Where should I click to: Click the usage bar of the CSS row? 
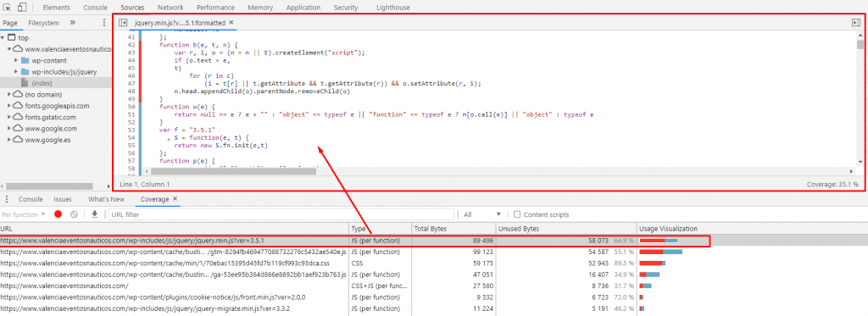point(652,263)
